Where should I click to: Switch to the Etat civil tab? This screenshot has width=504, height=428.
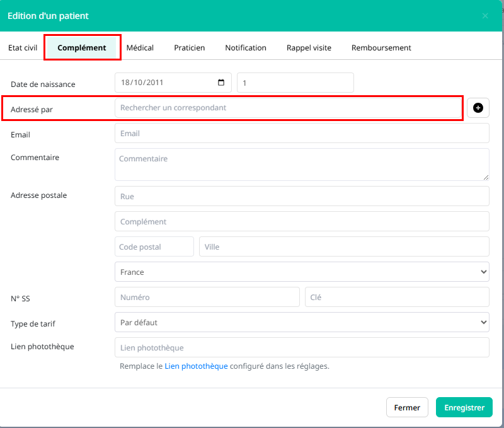pyautogui.click(x=23, y=48)
